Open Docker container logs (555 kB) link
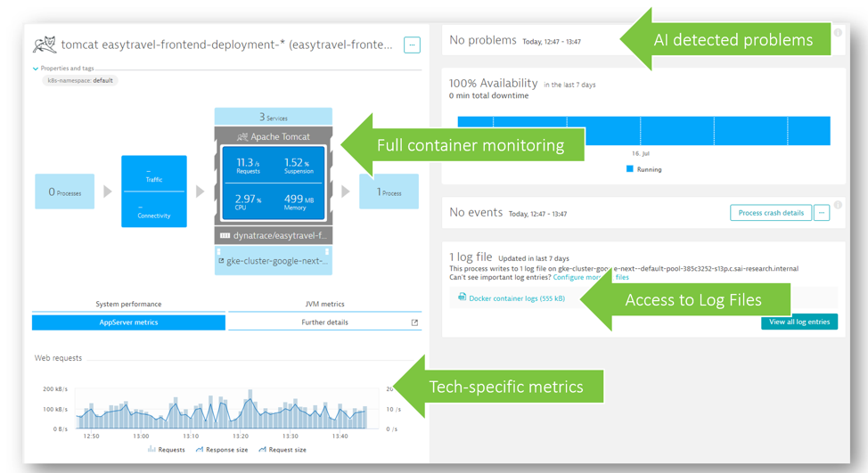868x473 pixels. (x=517, y=298)
